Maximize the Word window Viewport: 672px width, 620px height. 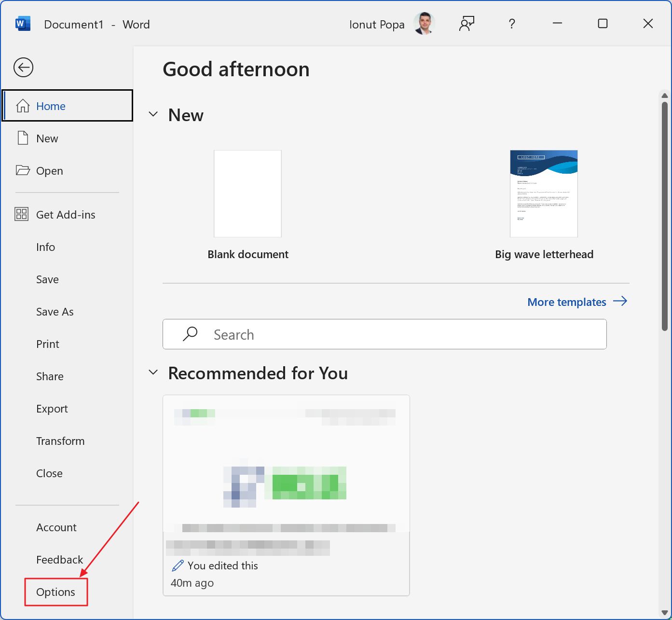pos(603,24)
